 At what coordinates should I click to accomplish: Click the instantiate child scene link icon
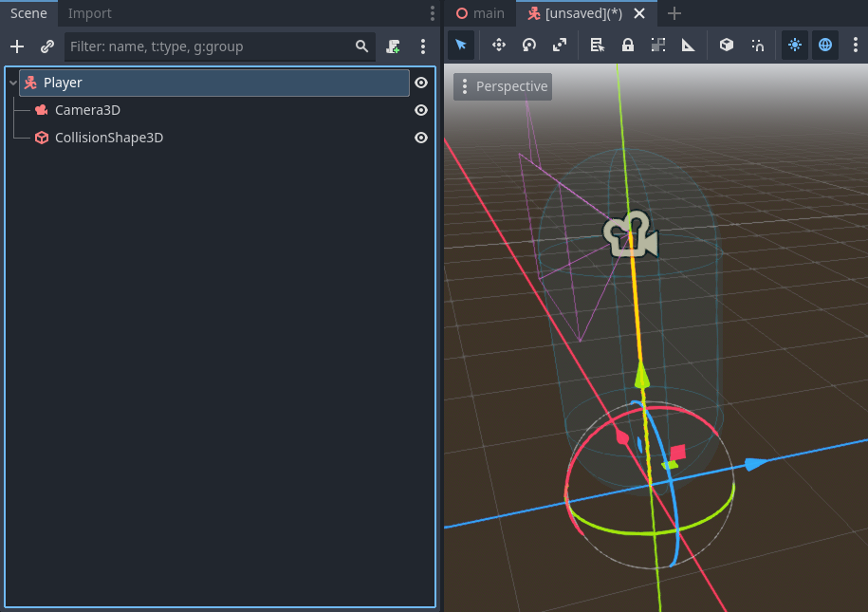pos(46,46)
